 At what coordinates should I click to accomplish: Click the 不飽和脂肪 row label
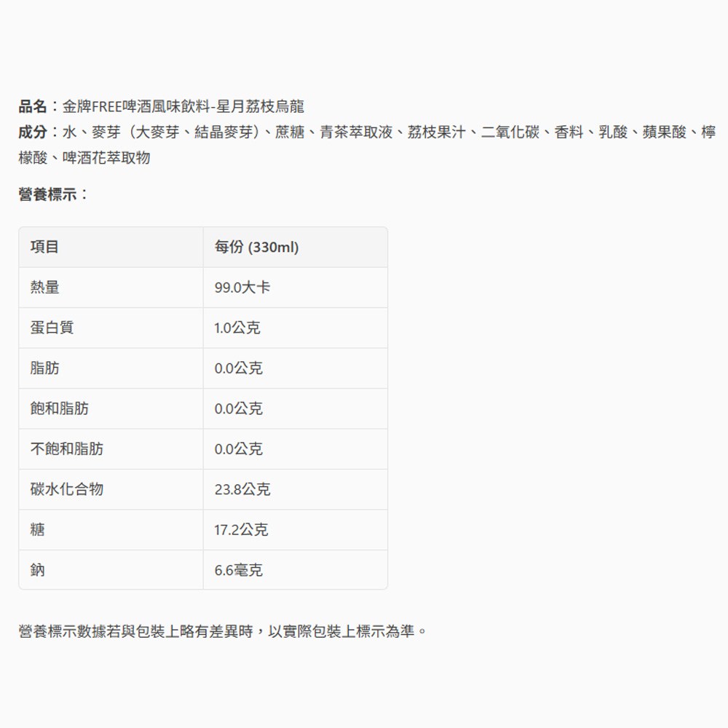[67, 449]
